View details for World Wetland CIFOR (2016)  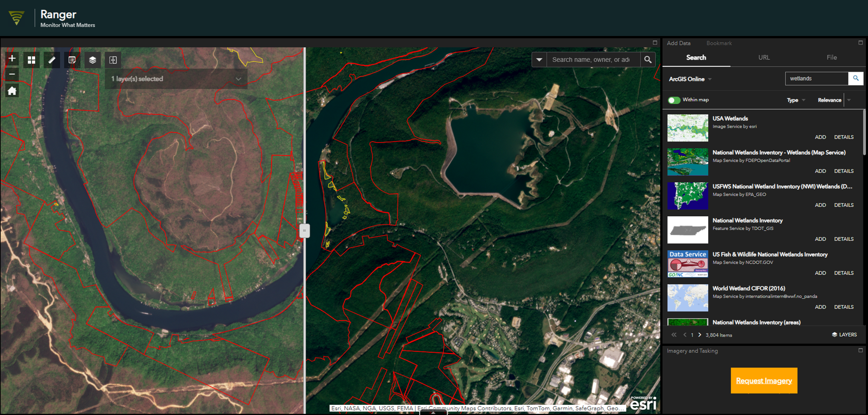click(844, 307)
